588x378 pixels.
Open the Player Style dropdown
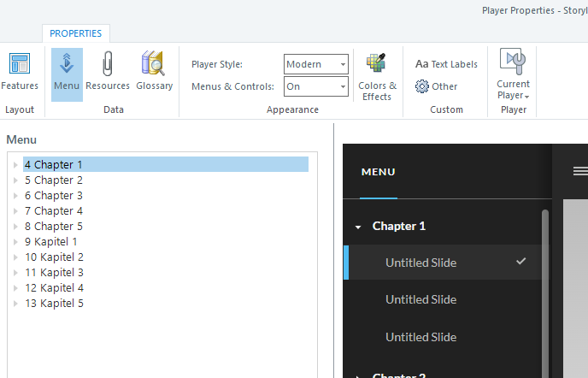click(316, 64)
